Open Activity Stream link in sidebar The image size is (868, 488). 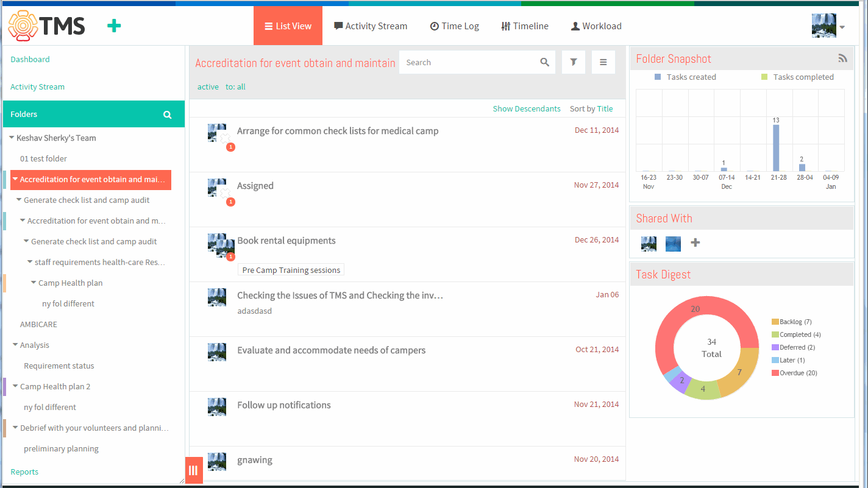37,87
